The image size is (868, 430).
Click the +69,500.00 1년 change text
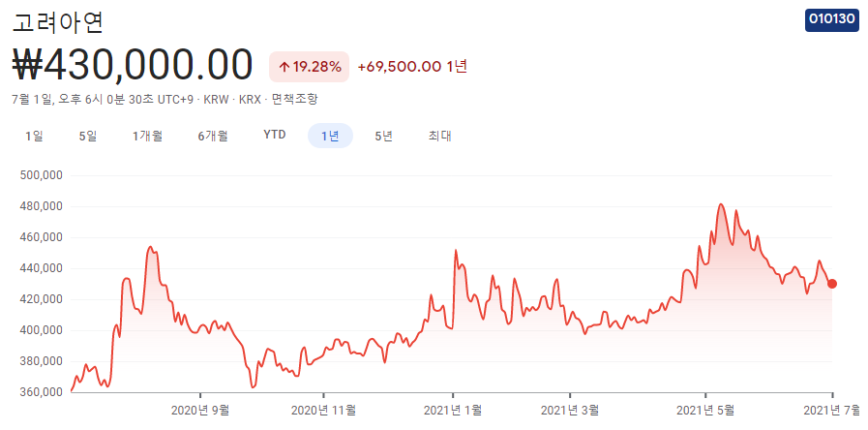point(412,67)
